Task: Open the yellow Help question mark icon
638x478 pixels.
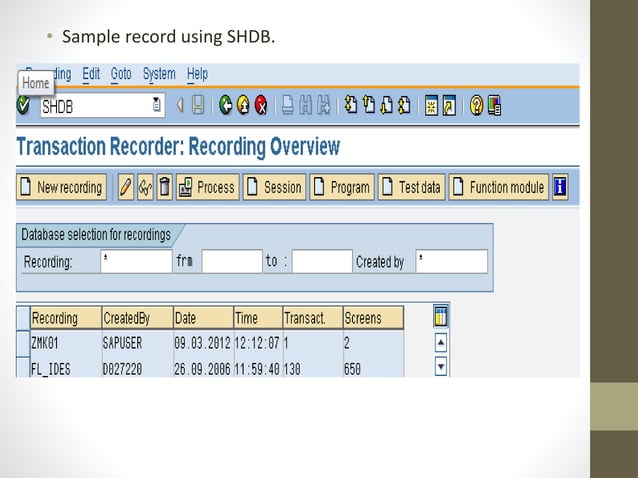Action: click(x=476, y=105)
